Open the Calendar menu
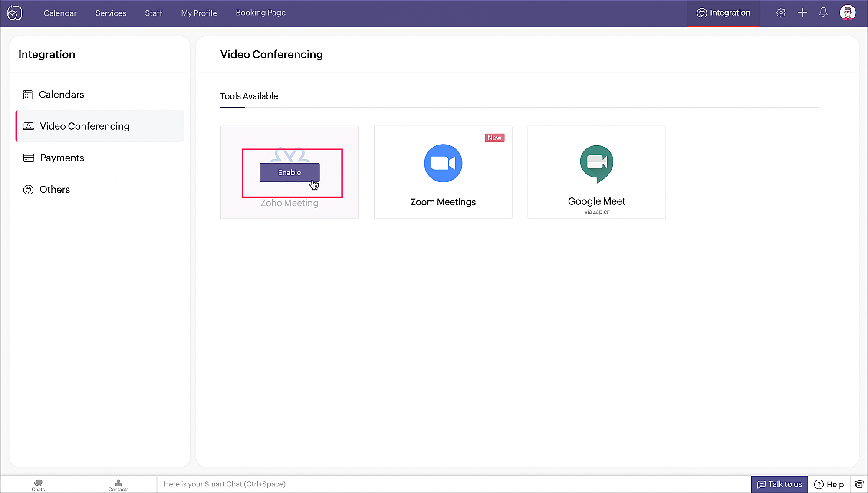Viewport: 868px width, 493px height. click(x=60, y=13)
